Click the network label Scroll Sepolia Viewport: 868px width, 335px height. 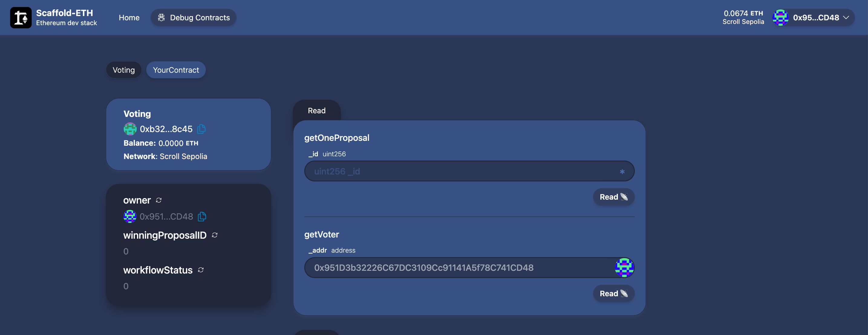coord(742,22)
